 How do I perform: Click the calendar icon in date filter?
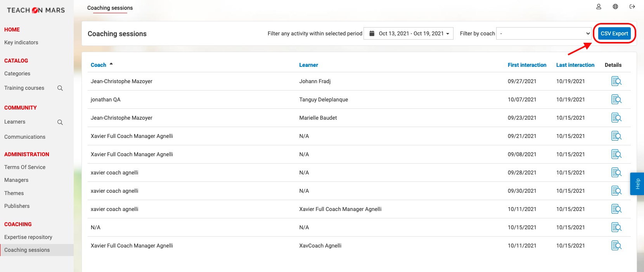tap(372, 33)
